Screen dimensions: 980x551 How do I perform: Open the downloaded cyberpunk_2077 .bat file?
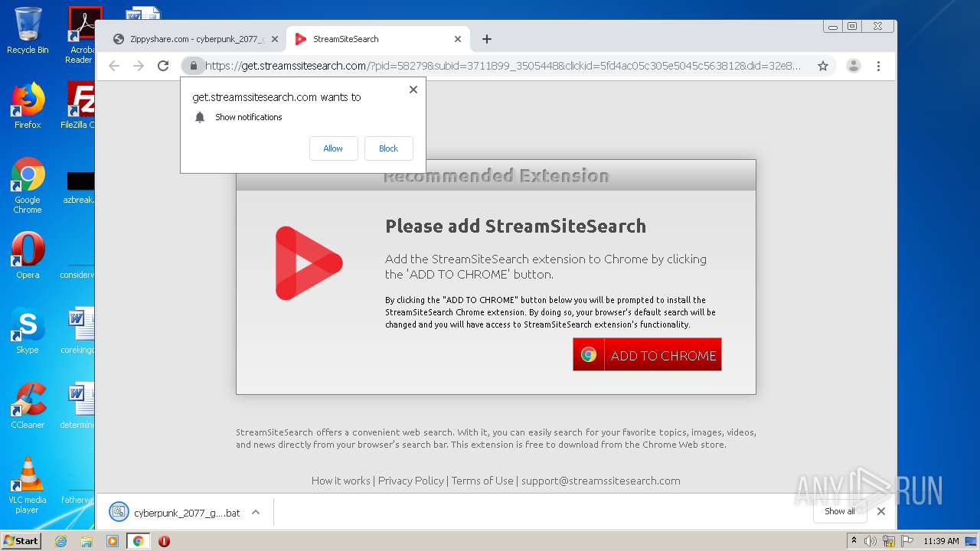[x=187, y=513]
